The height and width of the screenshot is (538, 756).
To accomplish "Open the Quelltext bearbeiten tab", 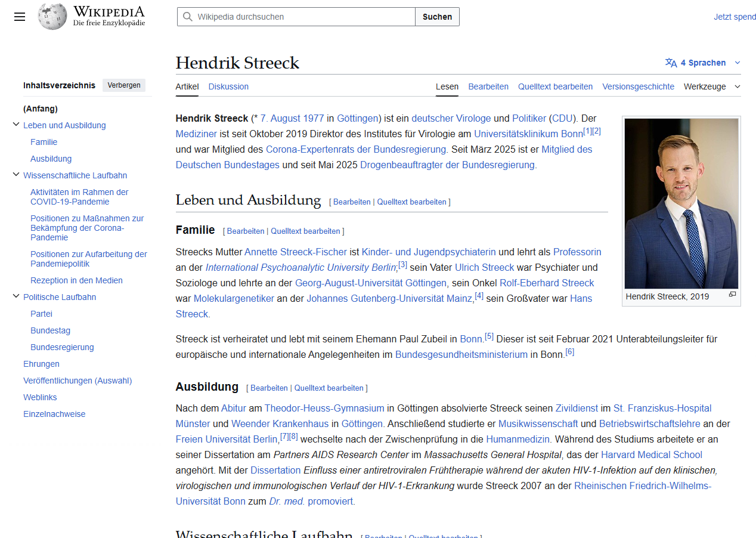I will click(555, 86).
